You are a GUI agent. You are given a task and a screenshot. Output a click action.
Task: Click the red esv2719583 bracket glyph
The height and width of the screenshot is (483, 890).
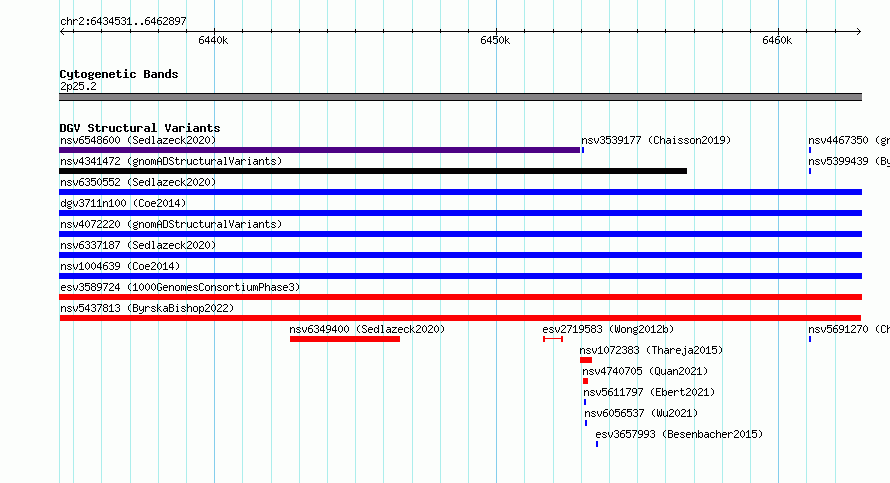[x=553, y=339]
